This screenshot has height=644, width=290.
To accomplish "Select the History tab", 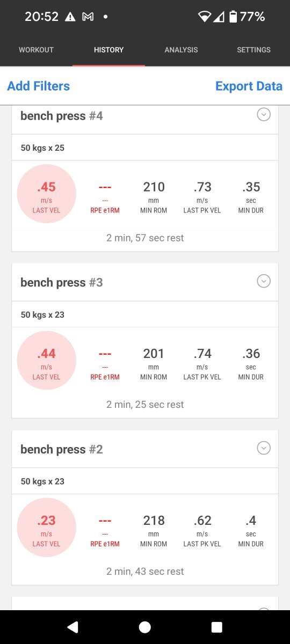I will (108, 50).
